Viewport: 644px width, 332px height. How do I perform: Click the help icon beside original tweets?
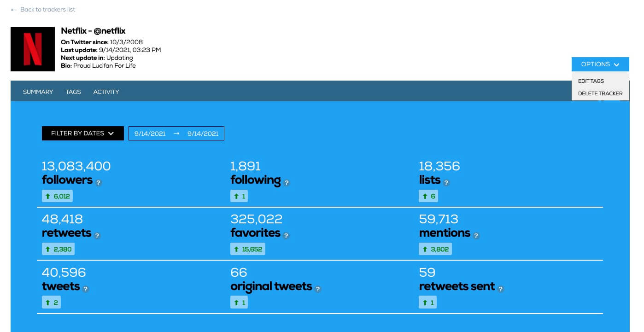(318, 289)
